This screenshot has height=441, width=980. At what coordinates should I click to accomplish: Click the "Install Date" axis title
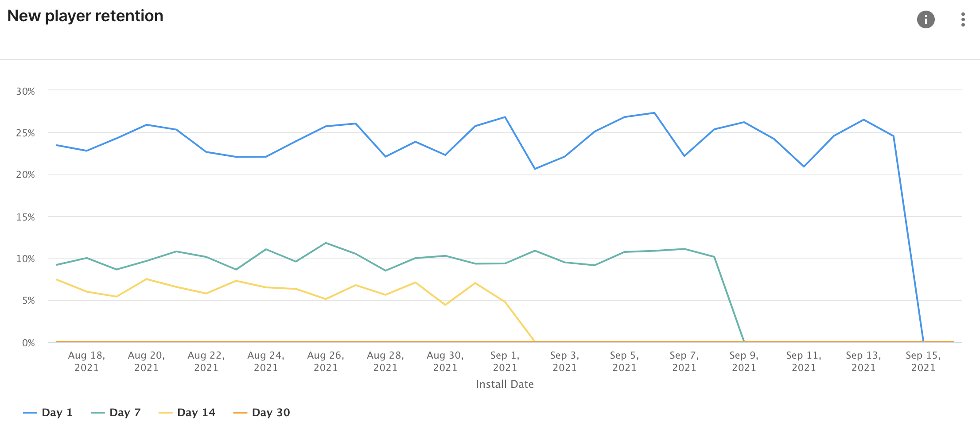[505, 384]
